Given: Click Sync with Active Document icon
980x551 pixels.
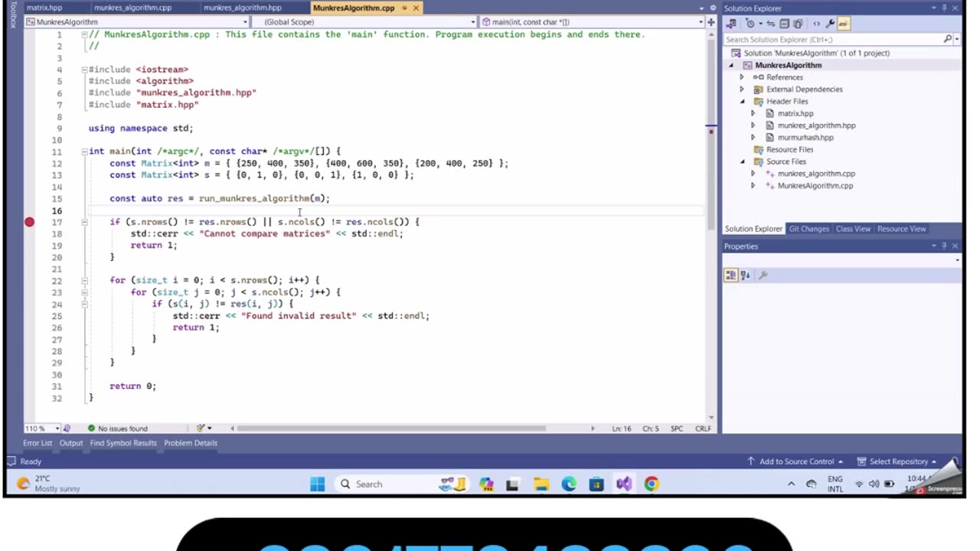Looking at the screenshot, I should click(771, 24).
